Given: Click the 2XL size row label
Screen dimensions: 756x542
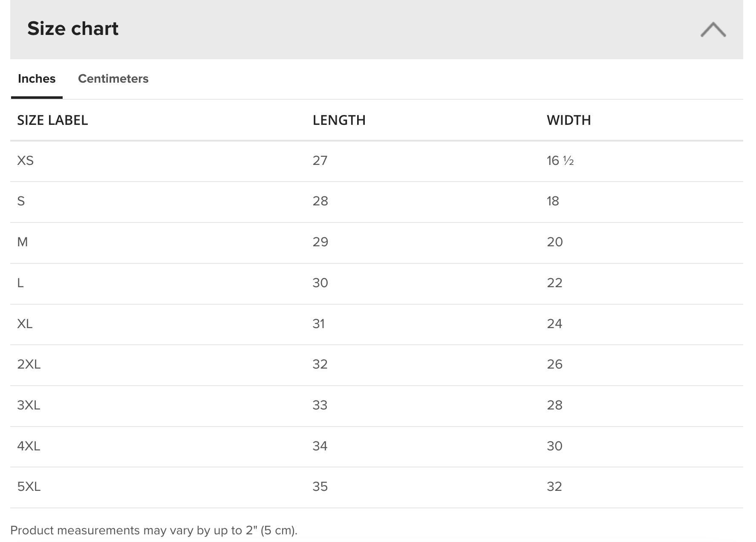Looking at the screenshot, I should pos(29,364).
